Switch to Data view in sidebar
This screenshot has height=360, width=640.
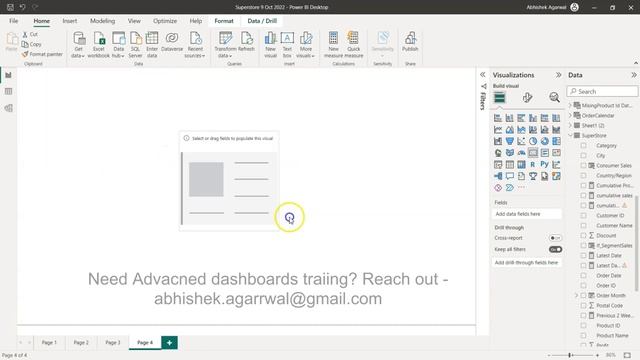pyautogui.click(x=8, y=91)
